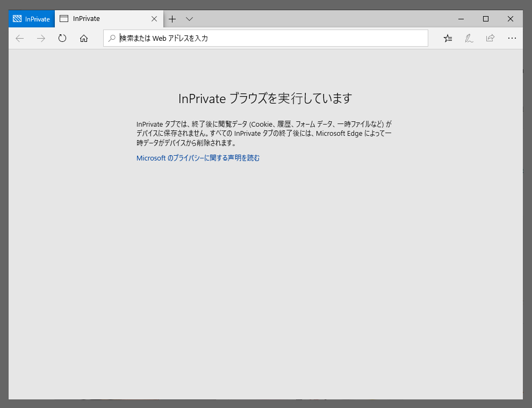532x408 pixels.
Task: Expand the tab preview chevron
Action: click(189, 19)
